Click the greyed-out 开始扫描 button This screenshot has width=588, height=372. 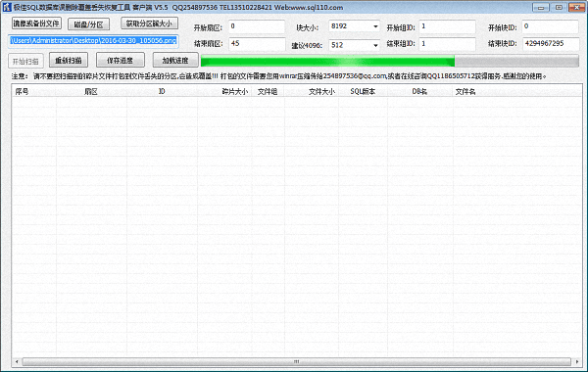pos(25,61)
